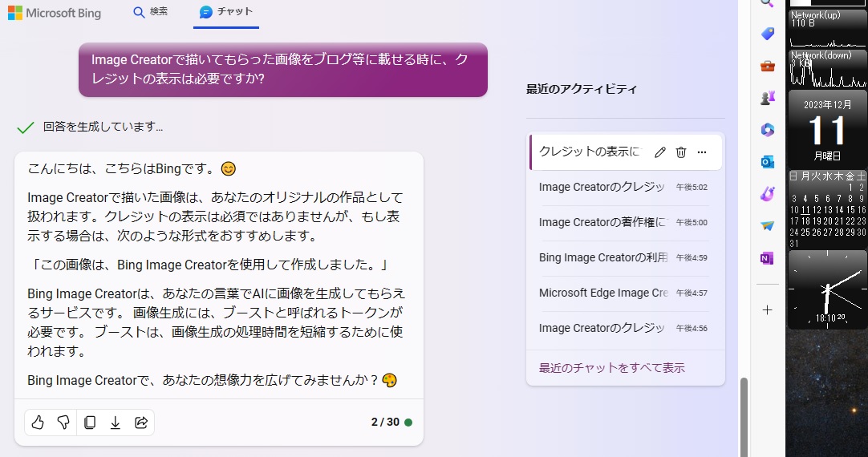This screenshot has height=457, width=868.
Task: Switch to the 検索 search tab
Action: pos(151,11)
